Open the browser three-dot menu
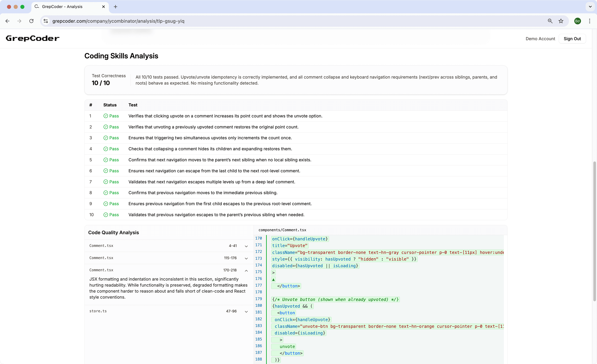The image size is (597, 364). 590,21
